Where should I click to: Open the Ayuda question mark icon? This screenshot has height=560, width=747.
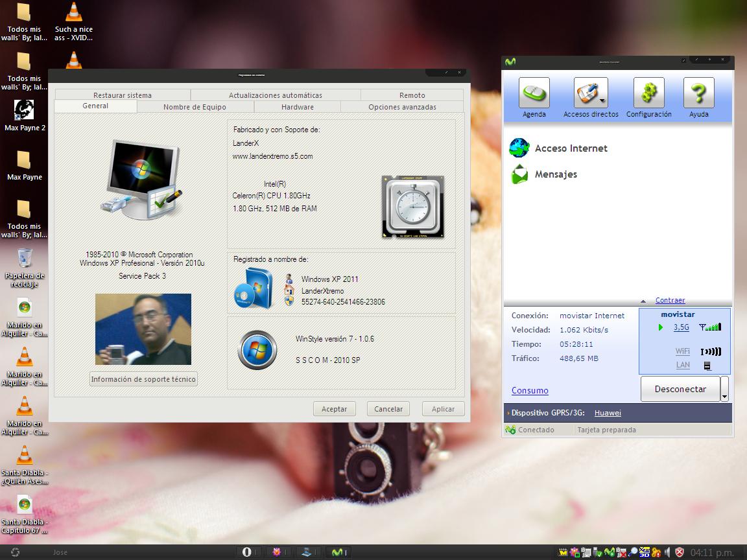tap(698, 93)
